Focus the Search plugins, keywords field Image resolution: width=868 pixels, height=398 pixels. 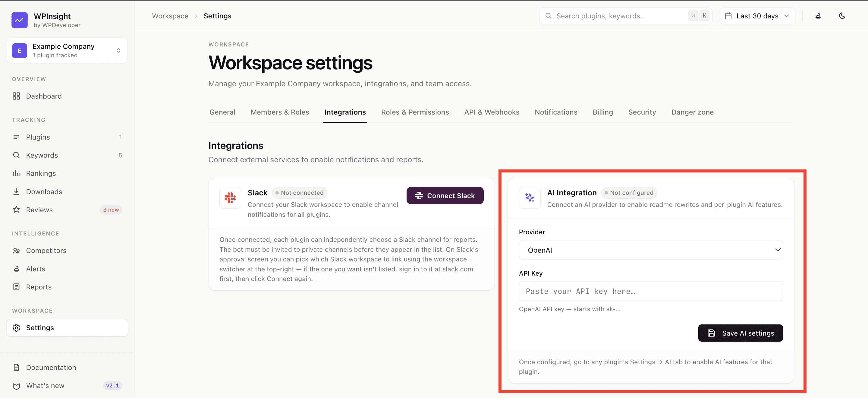[x=626, y=16]
